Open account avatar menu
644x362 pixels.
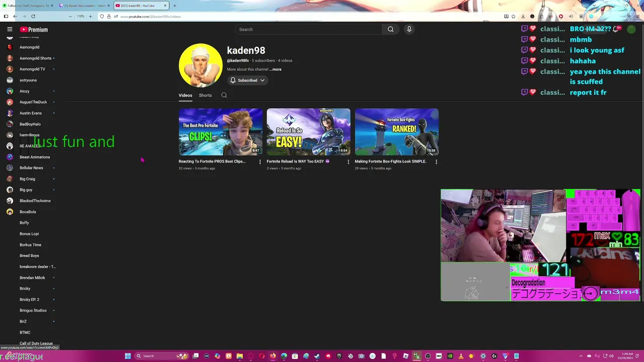point(631,29)
